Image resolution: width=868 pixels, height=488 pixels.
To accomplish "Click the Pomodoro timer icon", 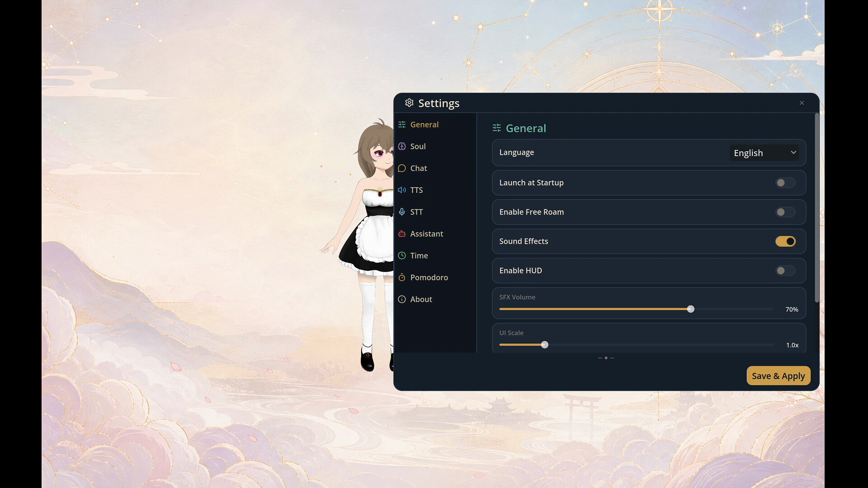I will coord(402,277).
